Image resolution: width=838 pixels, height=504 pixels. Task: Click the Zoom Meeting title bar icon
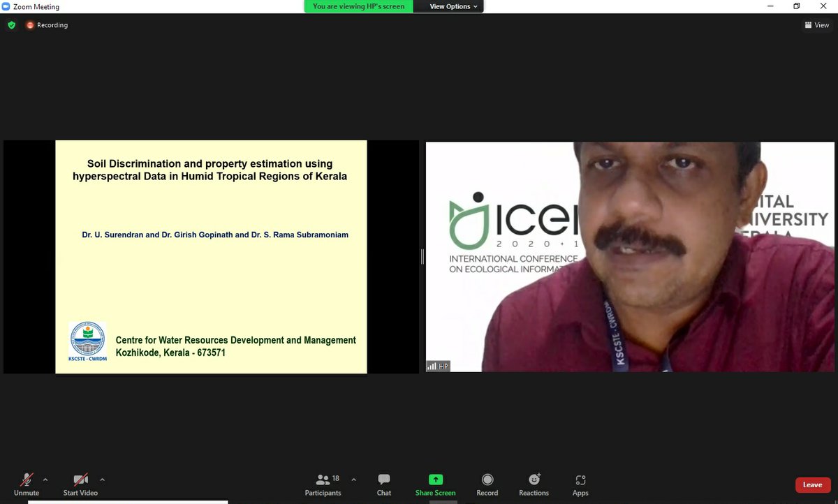point(6,6)
